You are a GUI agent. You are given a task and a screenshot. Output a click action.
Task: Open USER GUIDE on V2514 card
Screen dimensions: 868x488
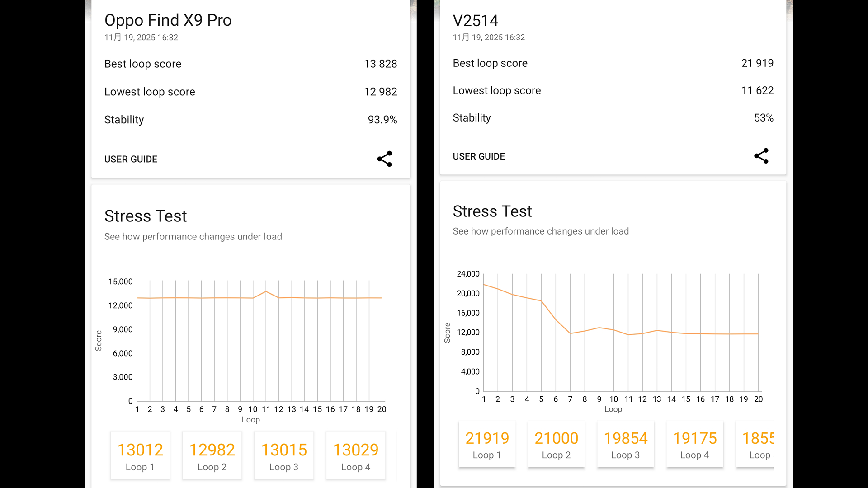tap(479, 156)
